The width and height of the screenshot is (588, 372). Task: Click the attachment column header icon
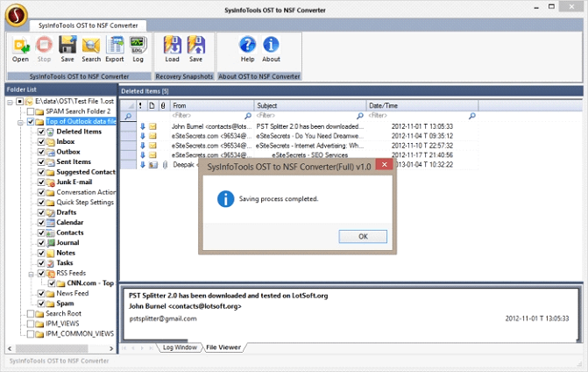(x=163, y=105)
